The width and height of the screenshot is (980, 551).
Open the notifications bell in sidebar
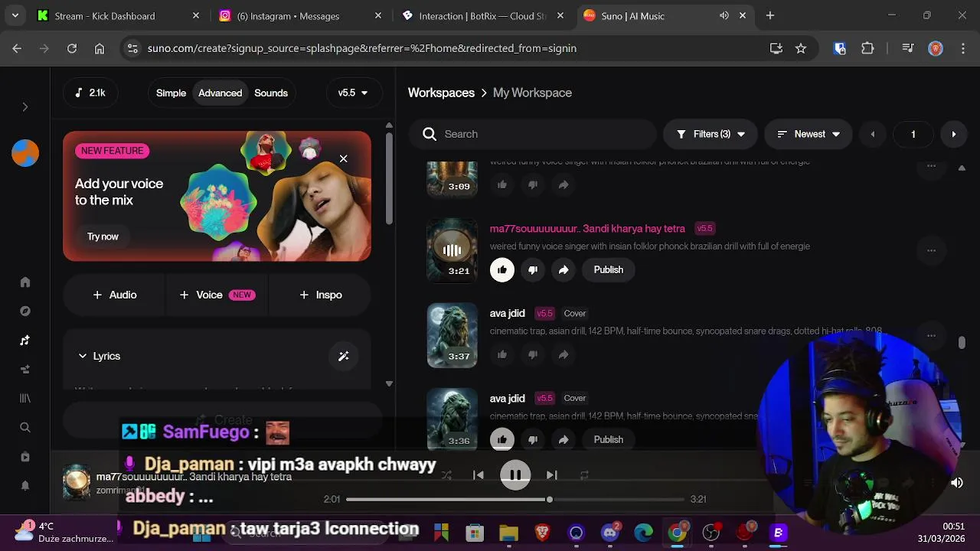(x=25, y=486)
